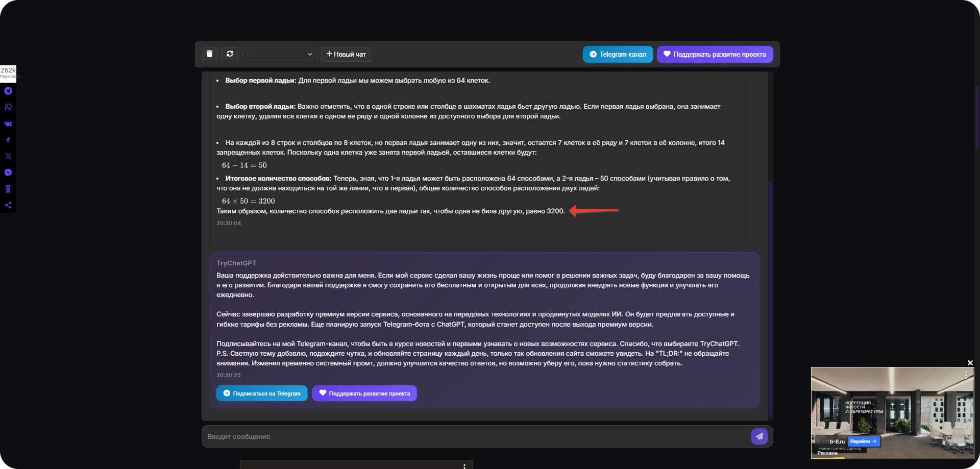
Task: Start a new chat with Новый чат
Action: [x=346, y=54]
